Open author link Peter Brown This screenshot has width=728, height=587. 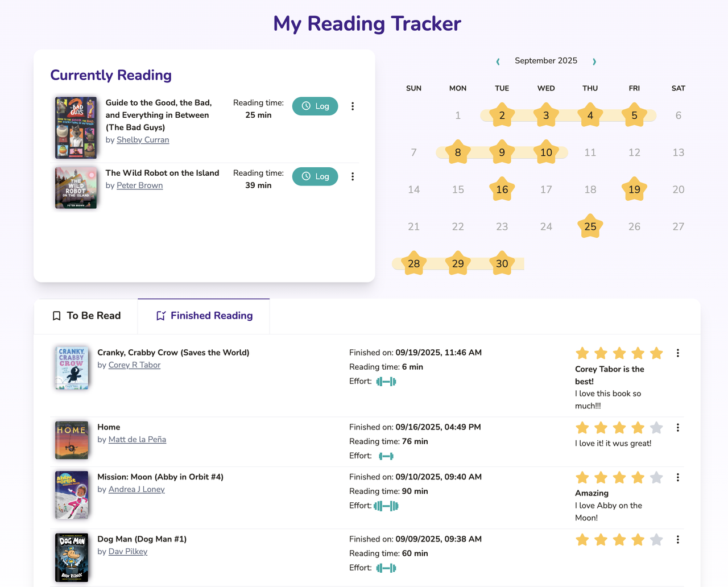[x=139, y=185]
